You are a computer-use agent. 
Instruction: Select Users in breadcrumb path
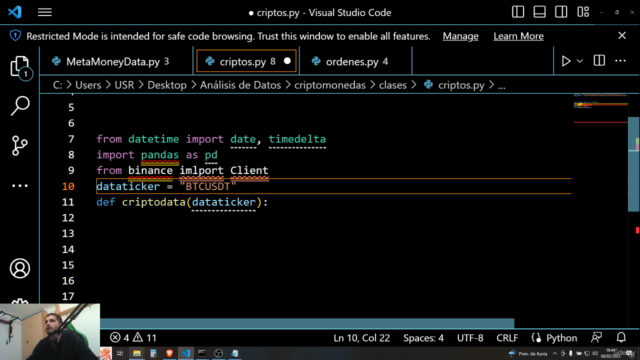point(88,85)
